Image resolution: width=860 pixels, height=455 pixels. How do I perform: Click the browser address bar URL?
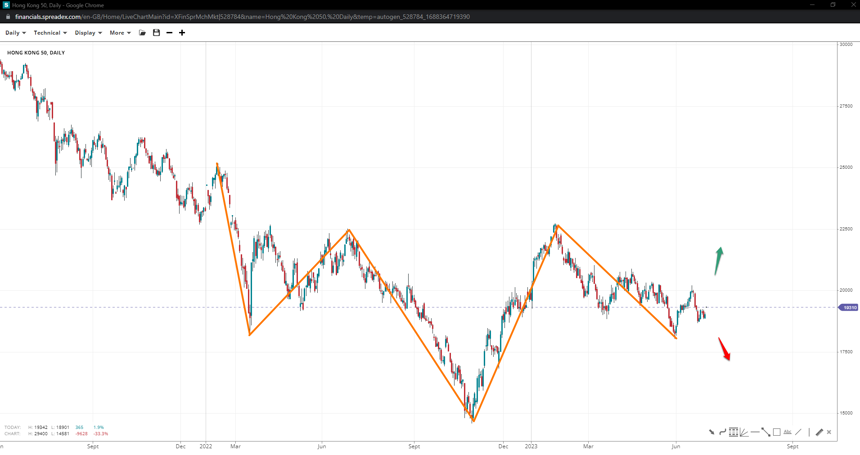click(240, 17)
